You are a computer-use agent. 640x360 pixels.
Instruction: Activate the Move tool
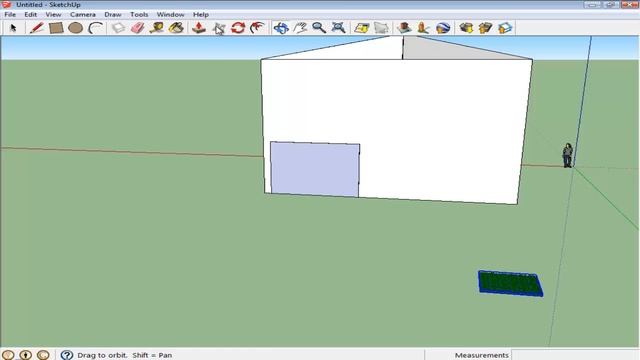219,28
